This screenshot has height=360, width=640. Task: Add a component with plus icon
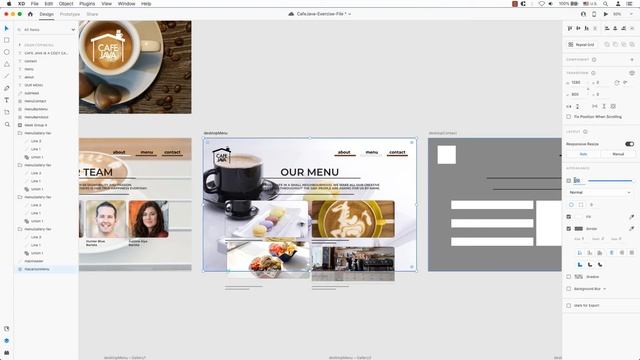coord(632,60)
